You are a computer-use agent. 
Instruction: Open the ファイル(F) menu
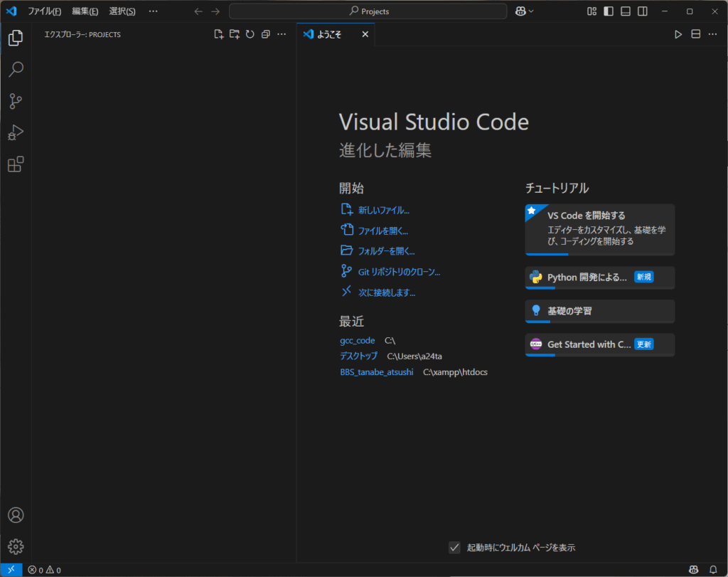45,11
